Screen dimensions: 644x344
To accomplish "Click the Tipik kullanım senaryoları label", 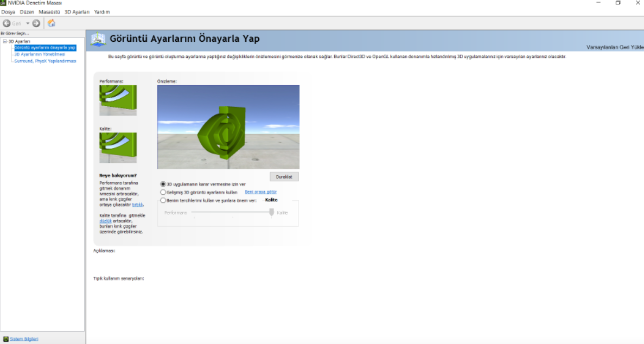I will tap(119, 279).
